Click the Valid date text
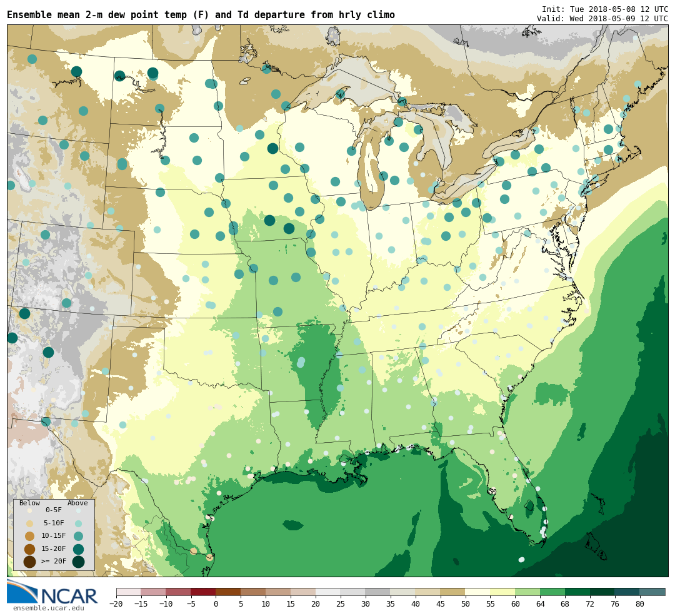Viewport: 675px width, 616px height. click(602, 19)
